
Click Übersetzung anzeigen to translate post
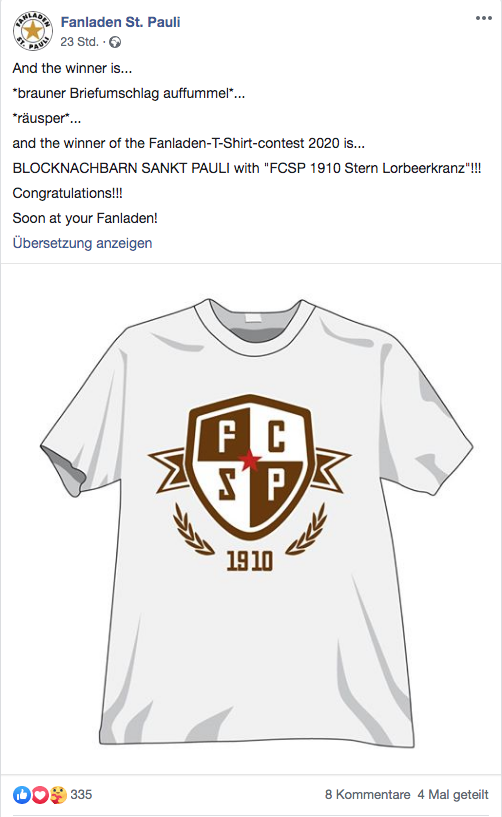(x=82, y=243)
